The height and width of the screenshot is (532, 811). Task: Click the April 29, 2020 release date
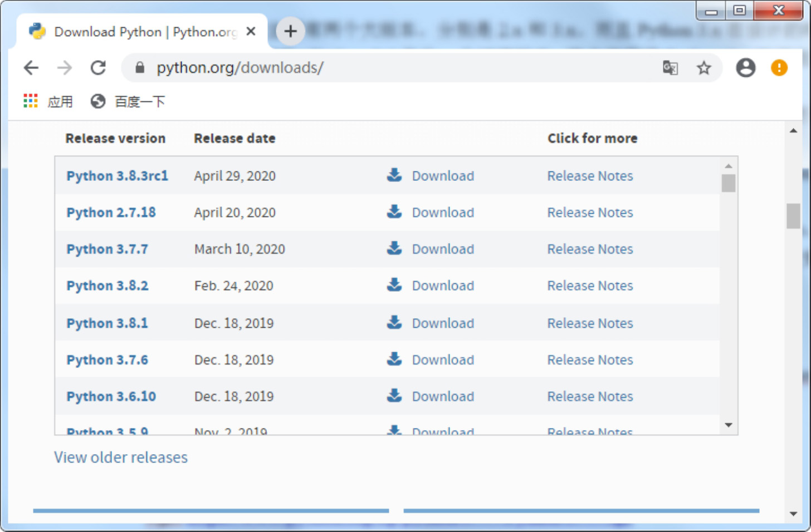click(234, 176)
